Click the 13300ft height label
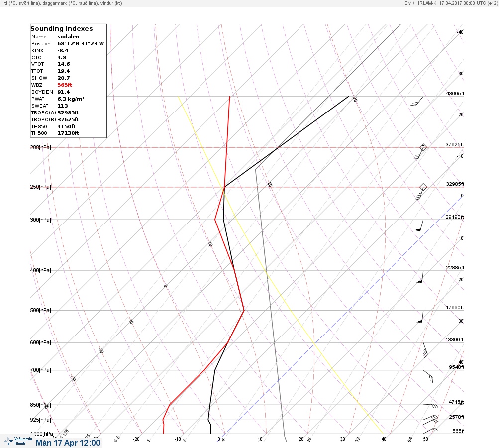The width and height of the screenshot is (499, 448). 454,340
